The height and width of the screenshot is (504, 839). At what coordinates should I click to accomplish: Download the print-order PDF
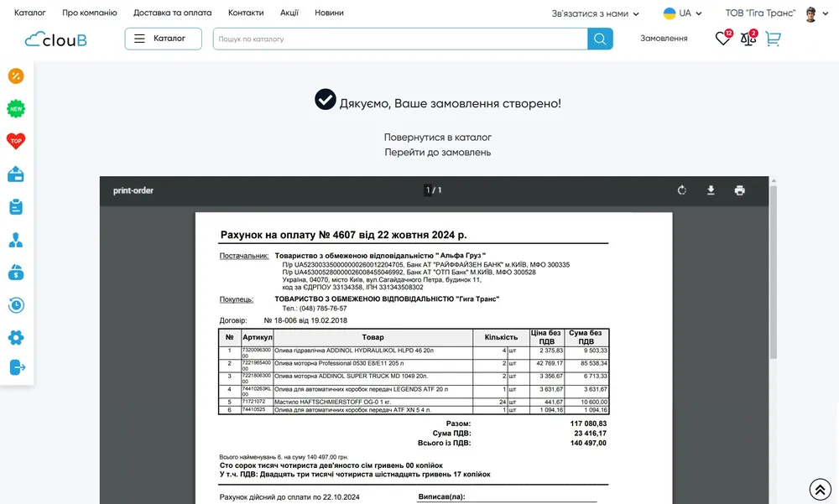click(x=711, y=190)
